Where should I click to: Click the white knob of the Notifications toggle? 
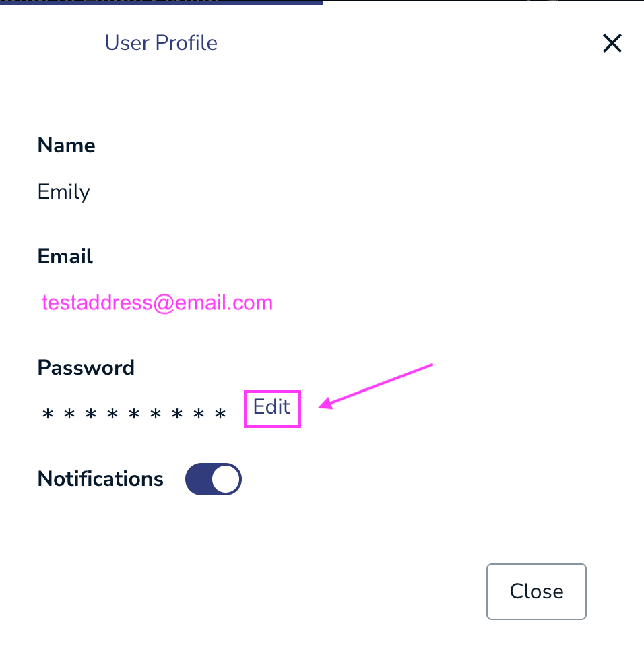226,479
